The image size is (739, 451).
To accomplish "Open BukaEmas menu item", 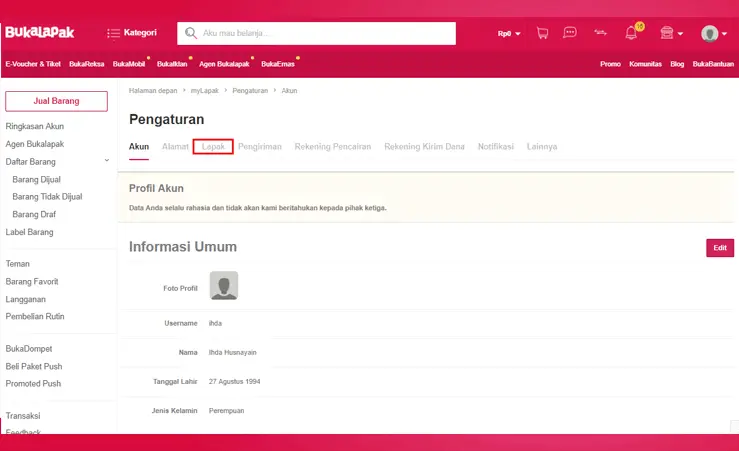I will [278, 64].
